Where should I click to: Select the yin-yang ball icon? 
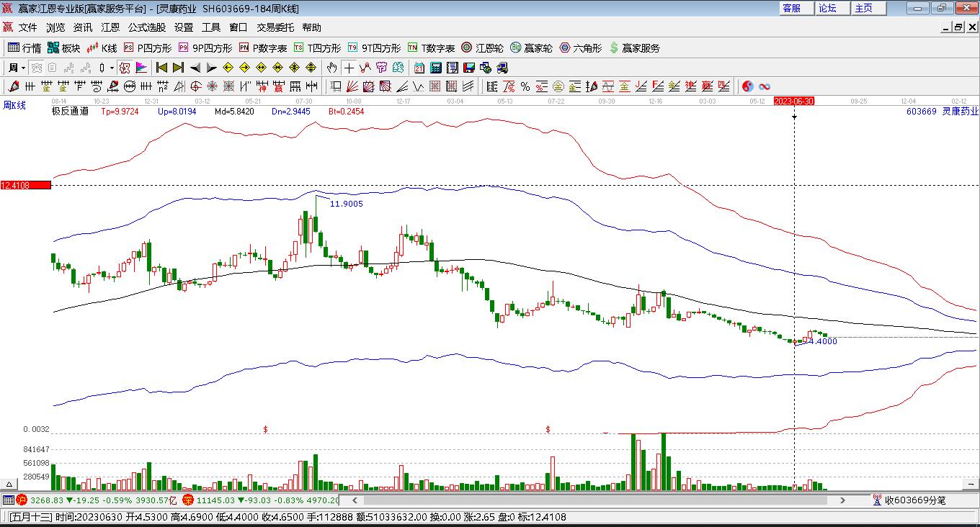click(x=748, y=86)
